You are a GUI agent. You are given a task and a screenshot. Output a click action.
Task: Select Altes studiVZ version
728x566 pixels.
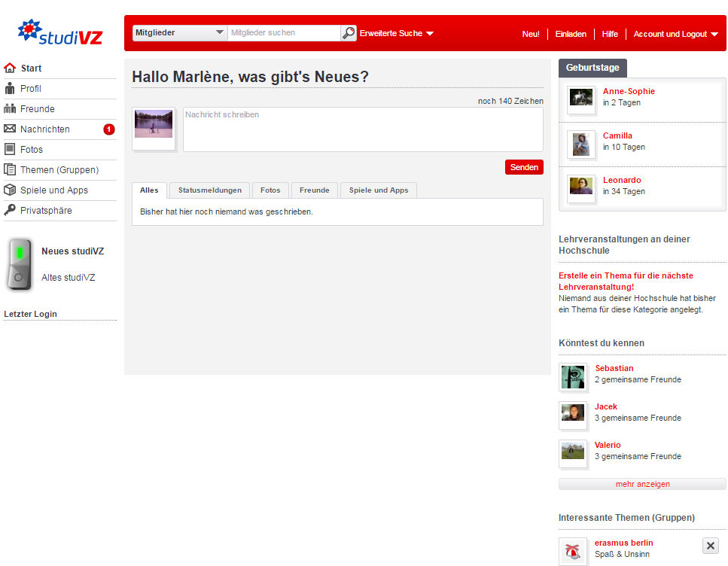point(69,277)
